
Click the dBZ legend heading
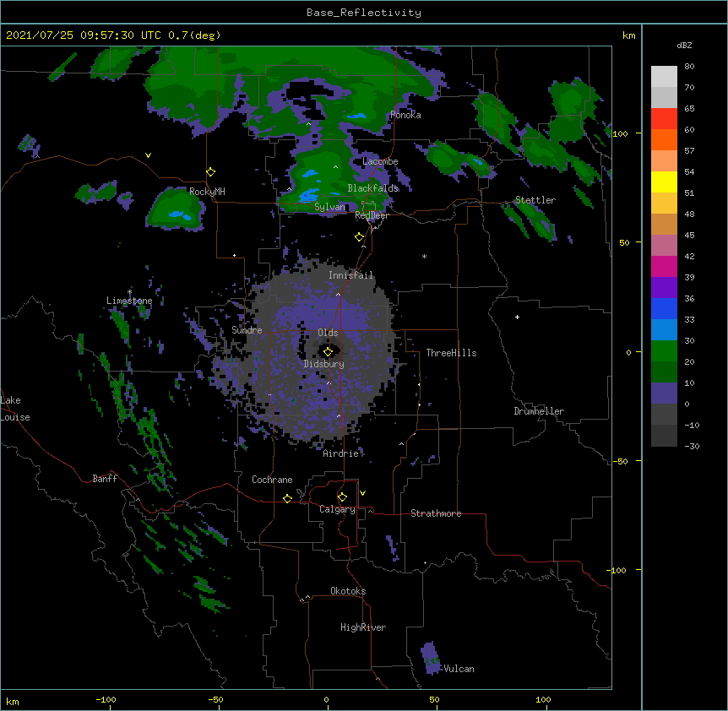[x=684, y=45]
